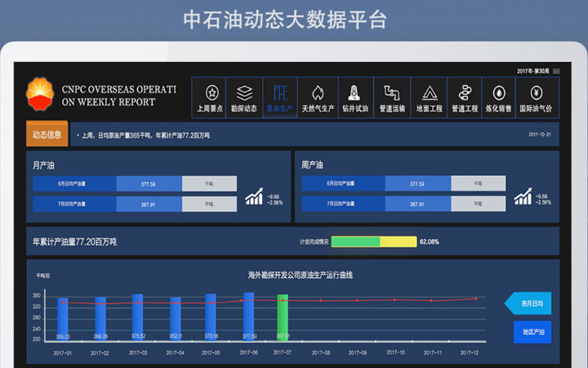Open the 钻井试油 derrick icon tab

pyautogui.click(x=355, y=98)
